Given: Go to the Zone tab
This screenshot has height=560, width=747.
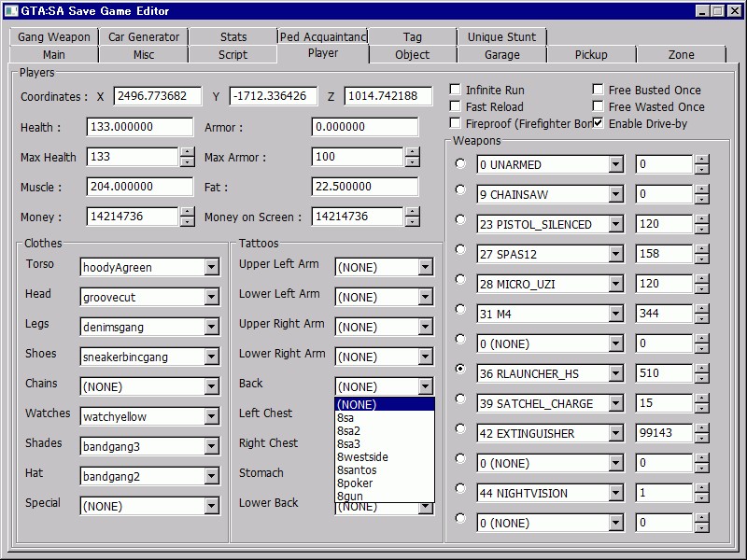Looking at the screenshot, I should [682, 54].
